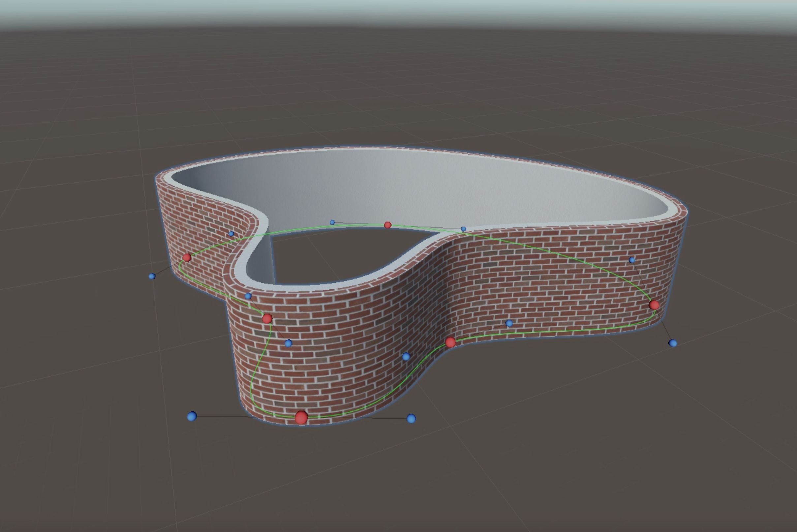Screen dimensions: 797x532
Task: Click blue handle right of the back opening anchor
Action: pos(463,229)
